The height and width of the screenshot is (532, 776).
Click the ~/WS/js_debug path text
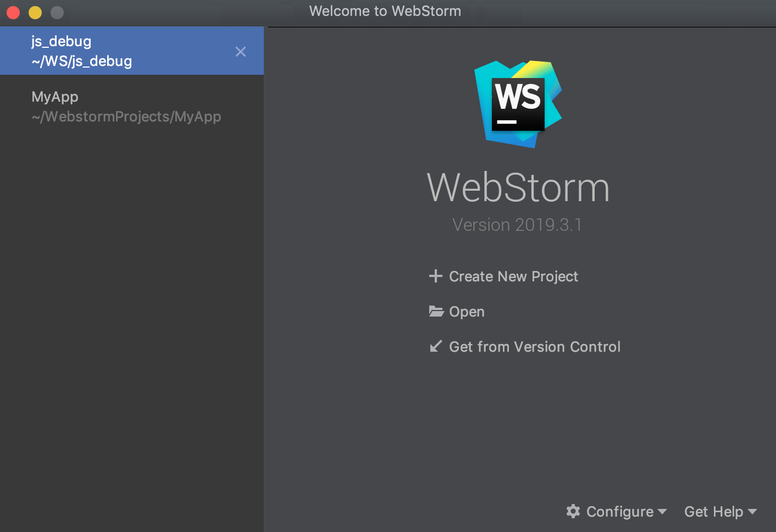[x=82, y=61]
